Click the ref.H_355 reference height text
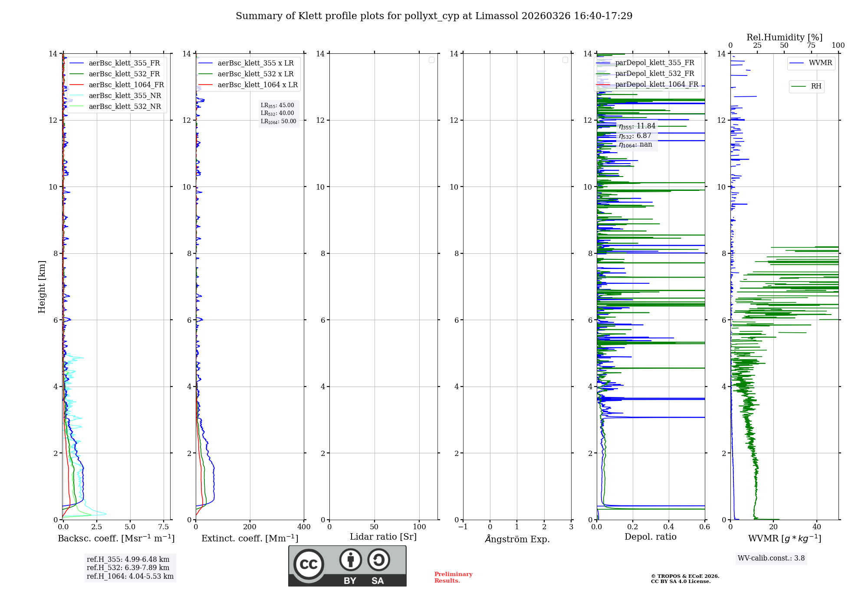Viewport: 868px width, 590px height. (128, 560)
